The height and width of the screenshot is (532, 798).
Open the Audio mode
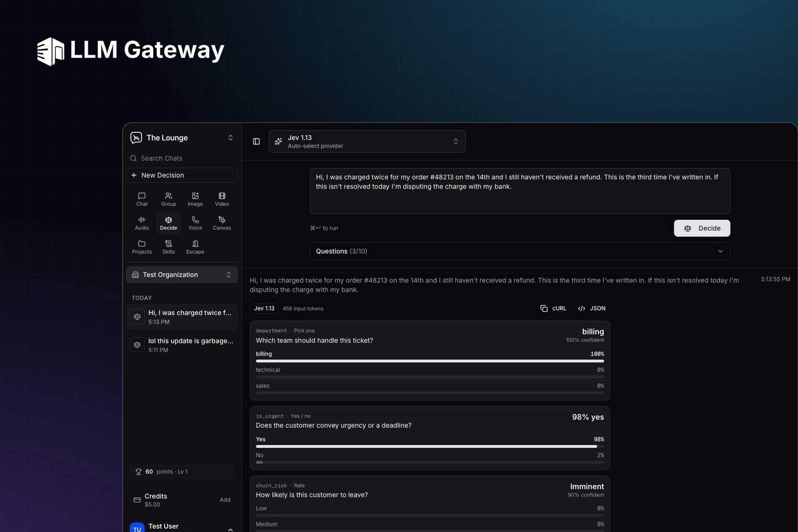pos(142,223)
